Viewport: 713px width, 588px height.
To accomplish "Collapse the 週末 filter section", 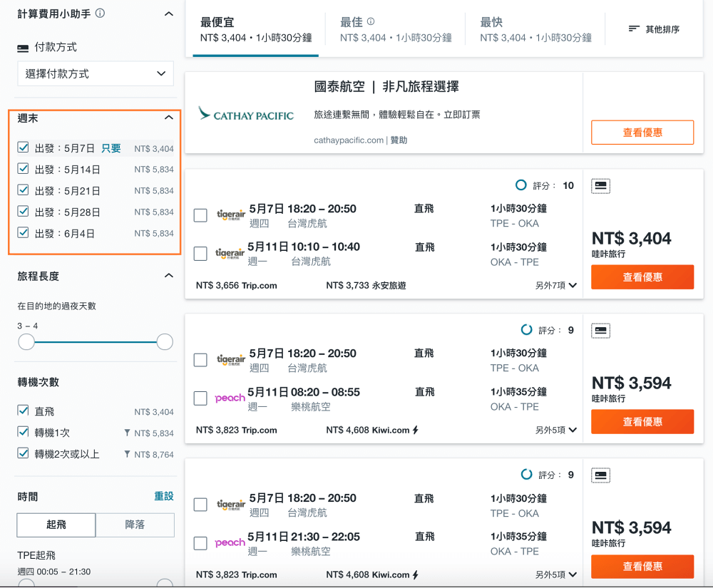I will pyautogui.click(x=168, y=118).
